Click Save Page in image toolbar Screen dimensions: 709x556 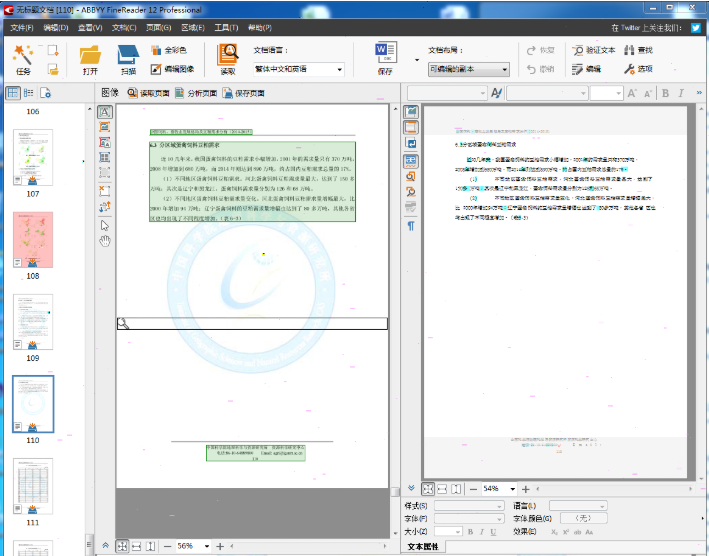243,93
